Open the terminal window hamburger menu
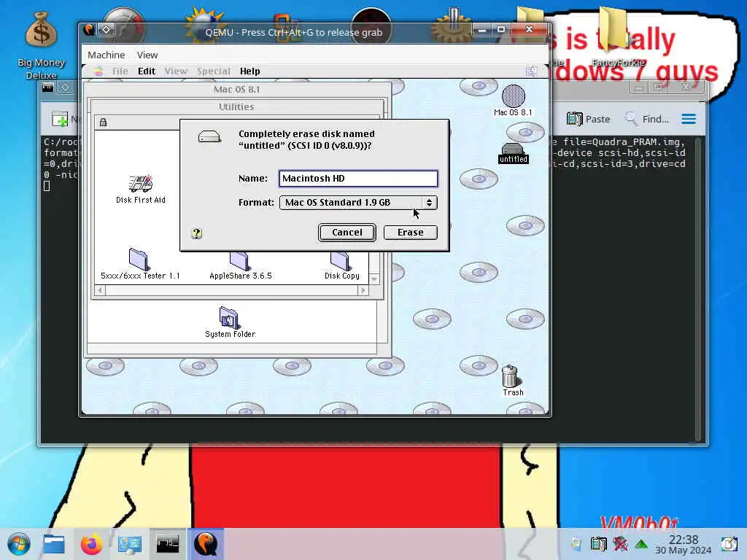The image size is (747, 560). [689, 119]
